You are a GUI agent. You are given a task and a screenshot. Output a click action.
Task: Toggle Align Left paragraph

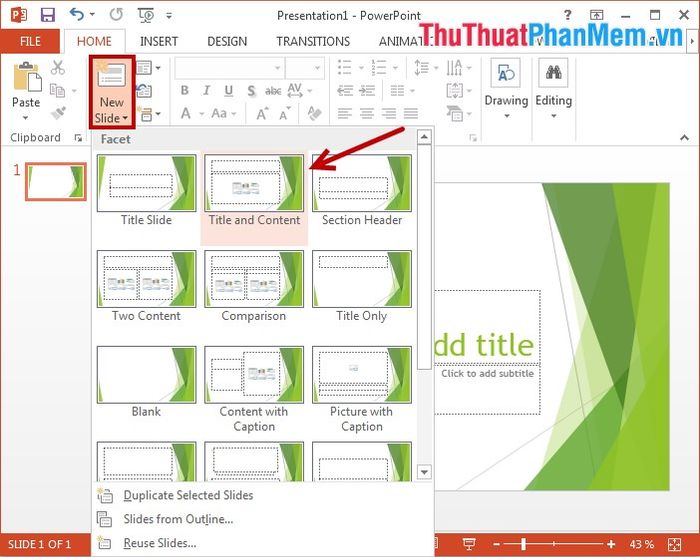(344, 113)
